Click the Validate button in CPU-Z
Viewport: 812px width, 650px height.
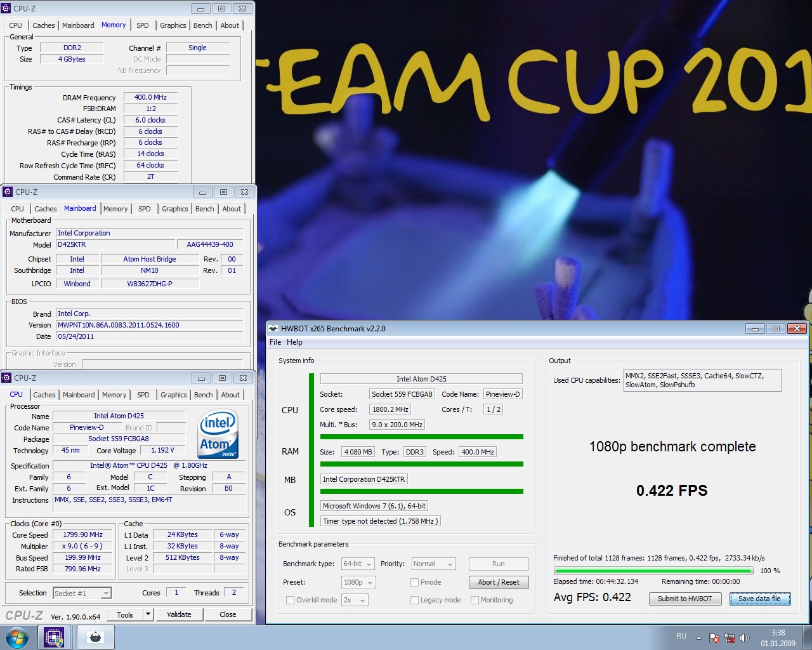[179, 614]
